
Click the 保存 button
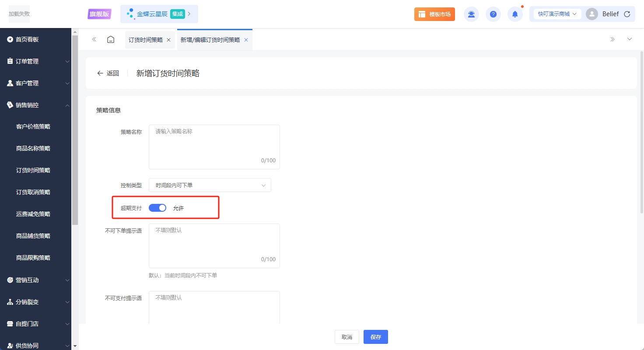point(376,337)
